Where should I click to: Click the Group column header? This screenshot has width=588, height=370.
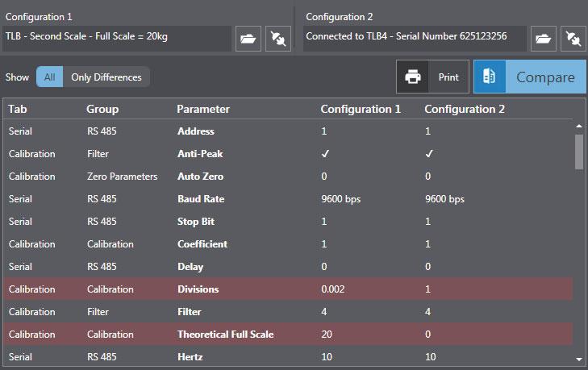pos(102,109)
